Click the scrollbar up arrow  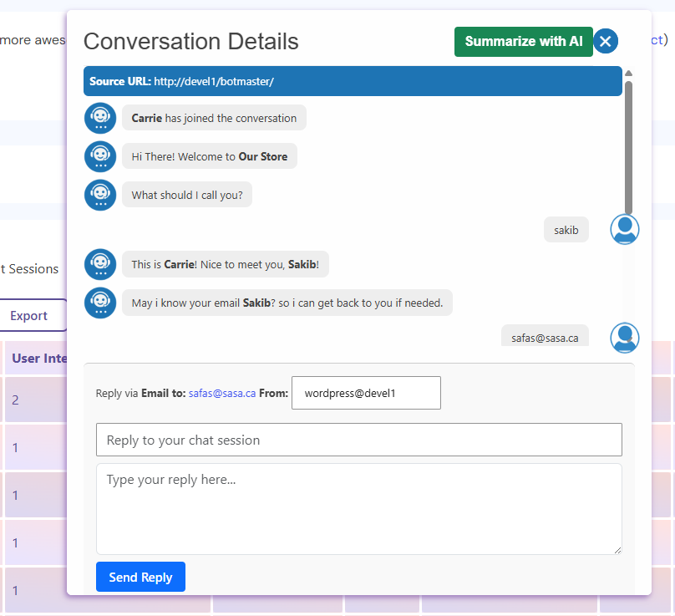(628, 73)
